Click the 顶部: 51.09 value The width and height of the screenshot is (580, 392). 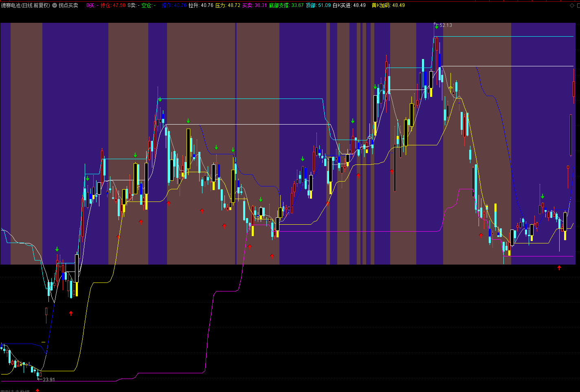pyautogui.click(x=318, y=5)
